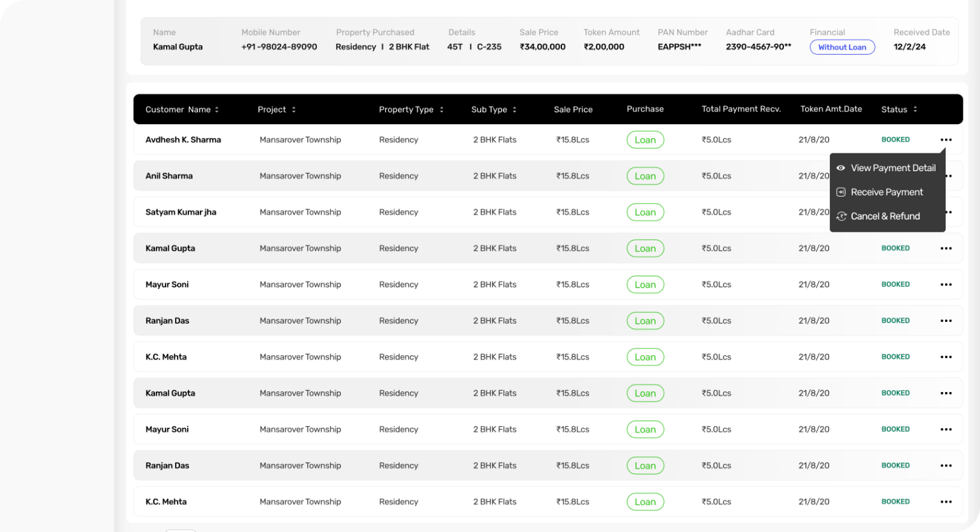The image size is (980, 532).
Task: Sort table by Customer Name arrows
Action: pyautogui.click(x=217, y=109)
